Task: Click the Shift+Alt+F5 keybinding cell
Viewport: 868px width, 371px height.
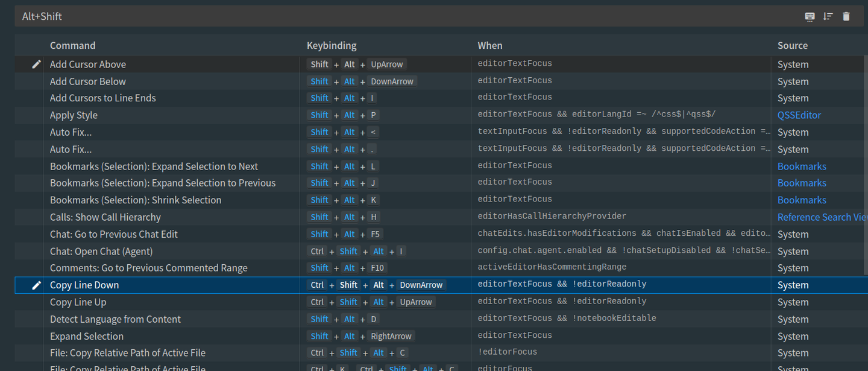Action: tap(345, 234)
